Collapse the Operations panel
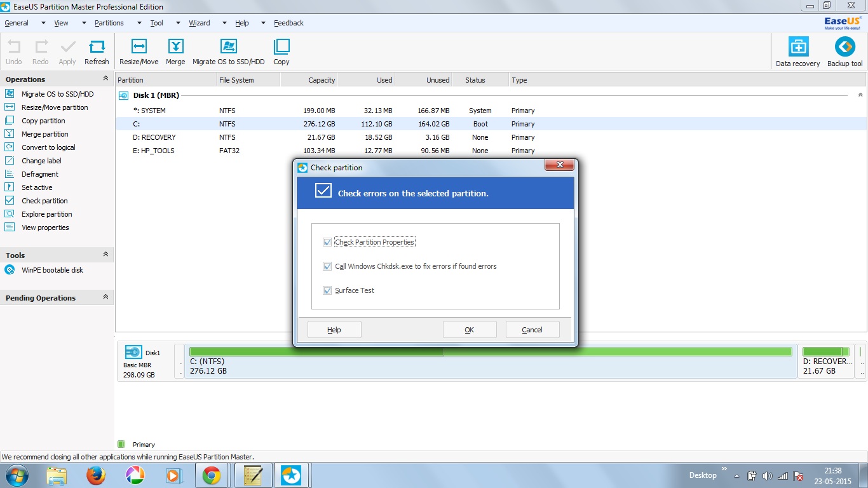The height and width of the screenshot is (488, 868). coord(105,78)
